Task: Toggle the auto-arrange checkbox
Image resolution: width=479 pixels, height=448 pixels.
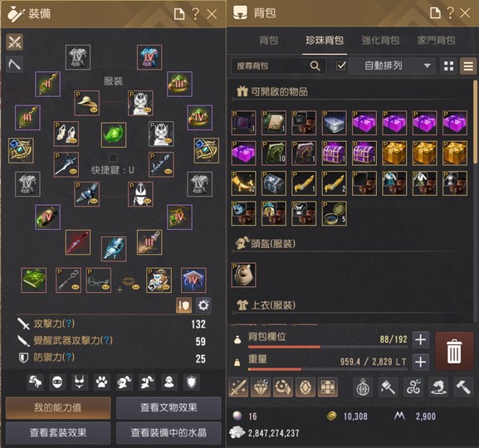Action: (x=341, y=66)
